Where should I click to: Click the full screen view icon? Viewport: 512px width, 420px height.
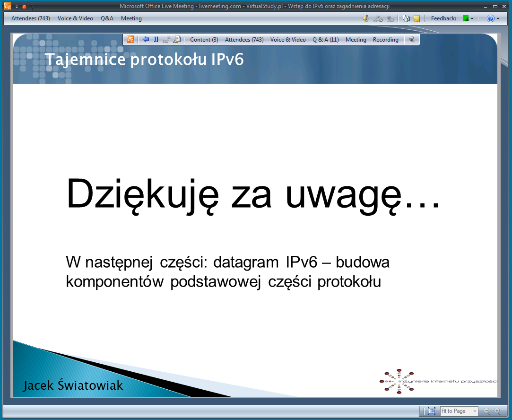coord(431,411)
